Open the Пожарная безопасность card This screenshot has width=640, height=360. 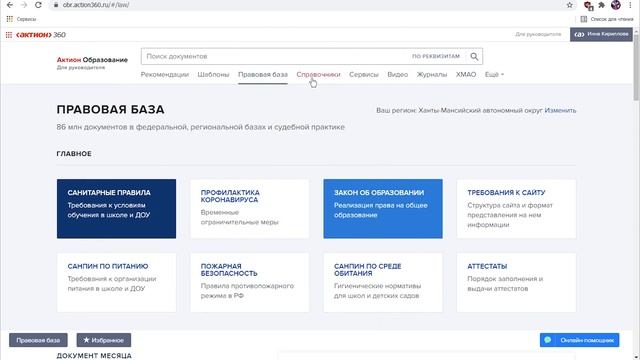[x=250, y=282]
